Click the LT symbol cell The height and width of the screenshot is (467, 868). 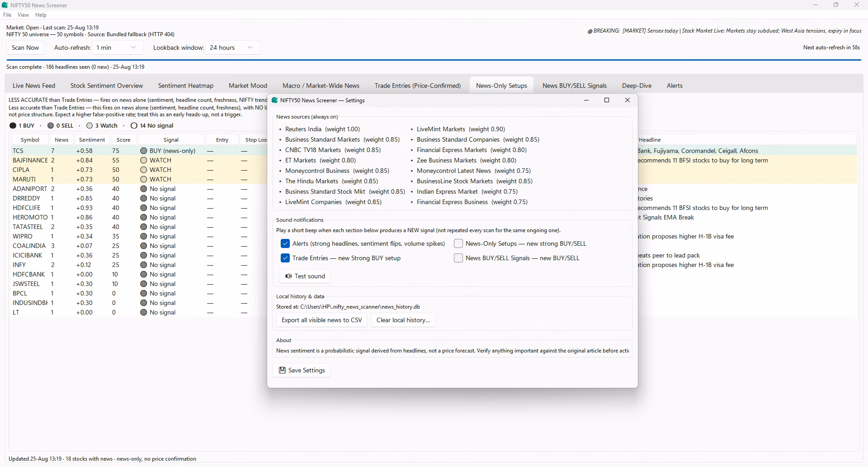pyautogui.click(x=16, y=312)
